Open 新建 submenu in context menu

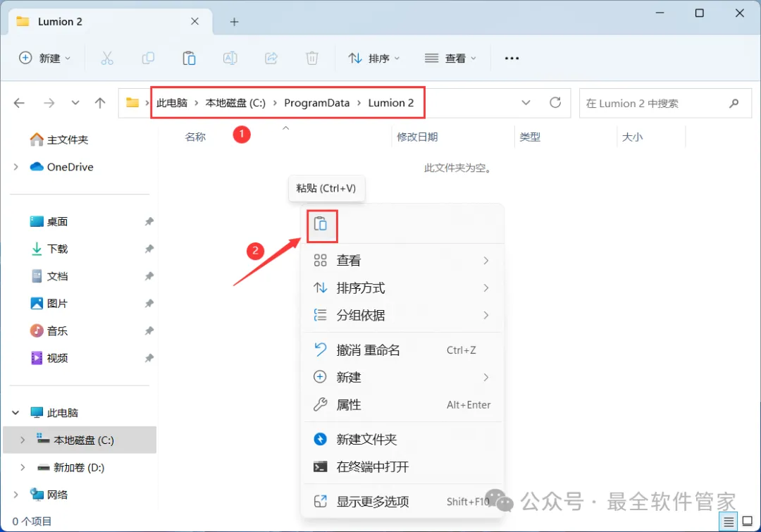[x=402, y=377]
